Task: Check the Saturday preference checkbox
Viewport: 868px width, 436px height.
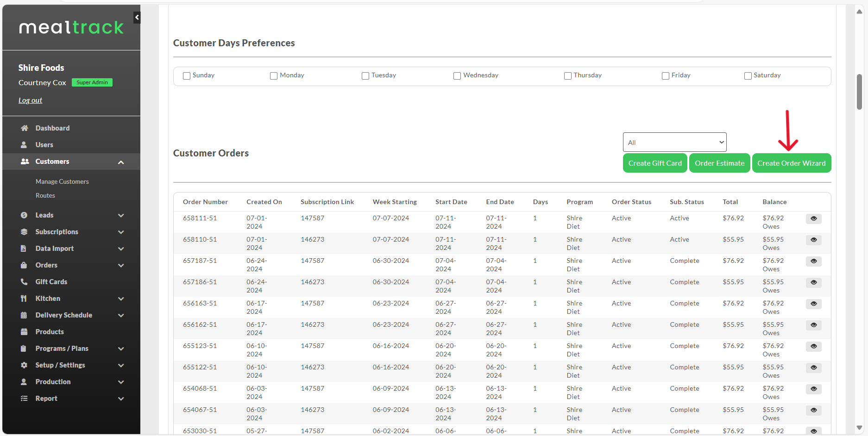Action: pyautogui.click(x=748, y=76)
